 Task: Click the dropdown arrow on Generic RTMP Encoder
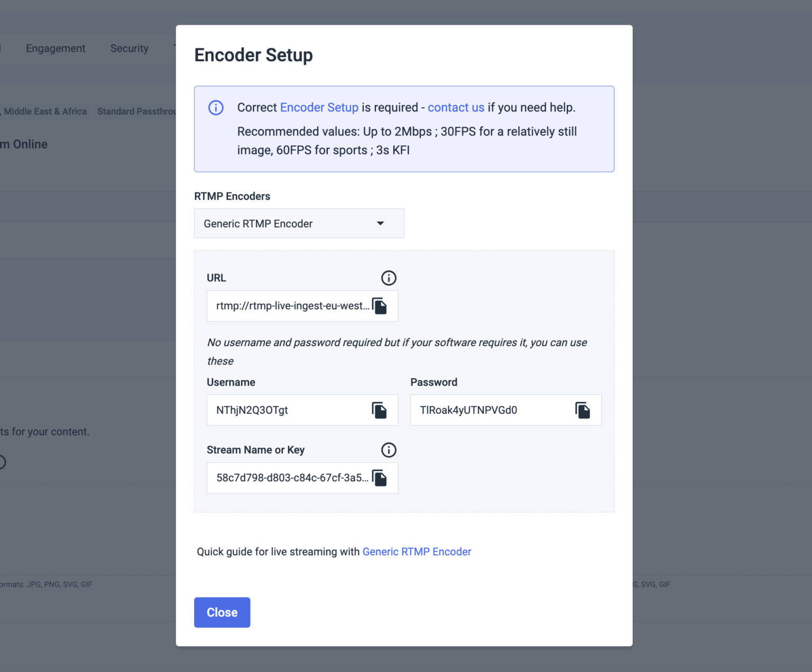click(380, 223)
